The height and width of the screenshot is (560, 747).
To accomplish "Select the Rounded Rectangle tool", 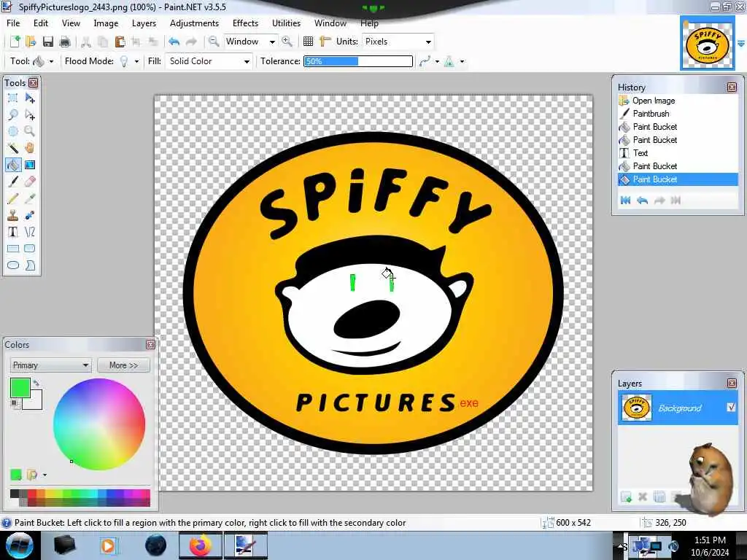I will pyautogui.click(x=29, y=249).
